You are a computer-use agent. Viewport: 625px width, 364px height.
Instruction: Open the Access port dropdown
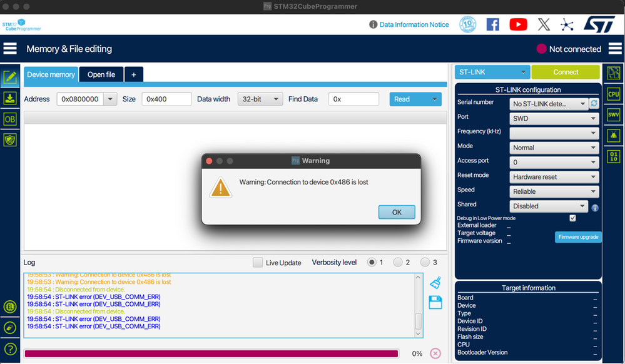(554, 162)
